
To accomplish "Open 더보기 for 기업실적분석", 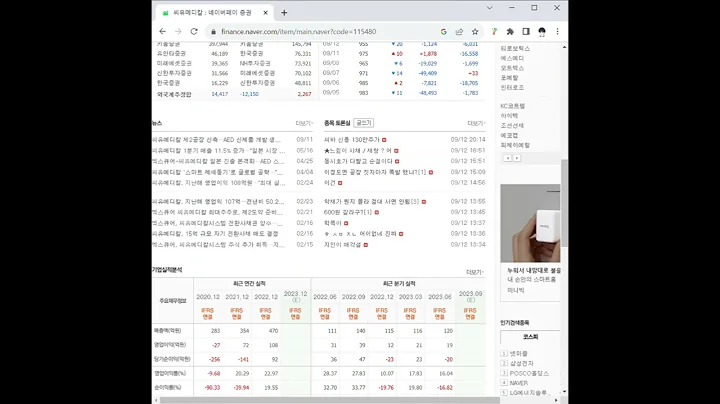I will point(475,272).
